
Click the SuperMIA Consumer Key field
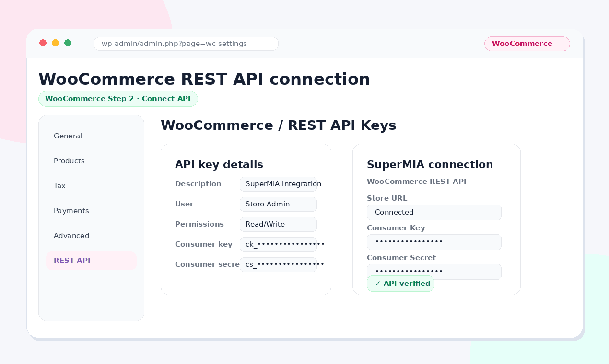pos(434,242)
